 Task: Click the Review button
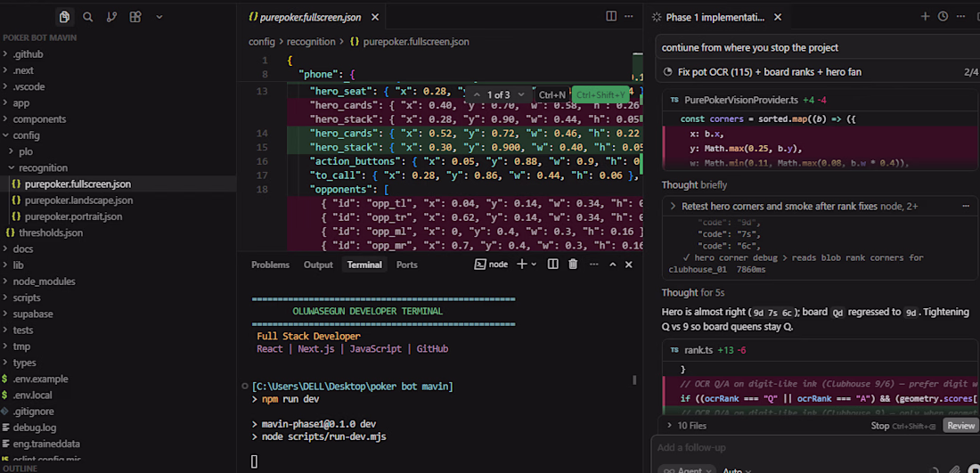(x=960, y=426)
